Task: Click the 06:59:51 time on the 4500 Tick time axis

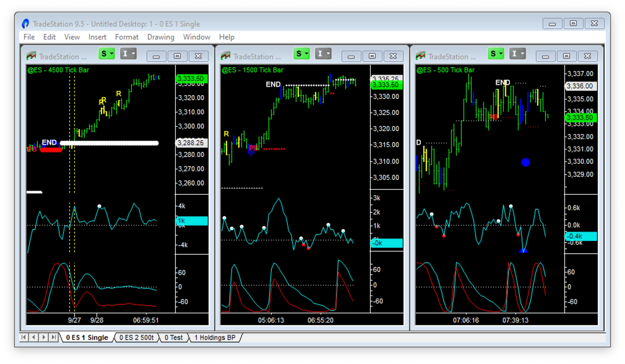Action: [146, 320]
